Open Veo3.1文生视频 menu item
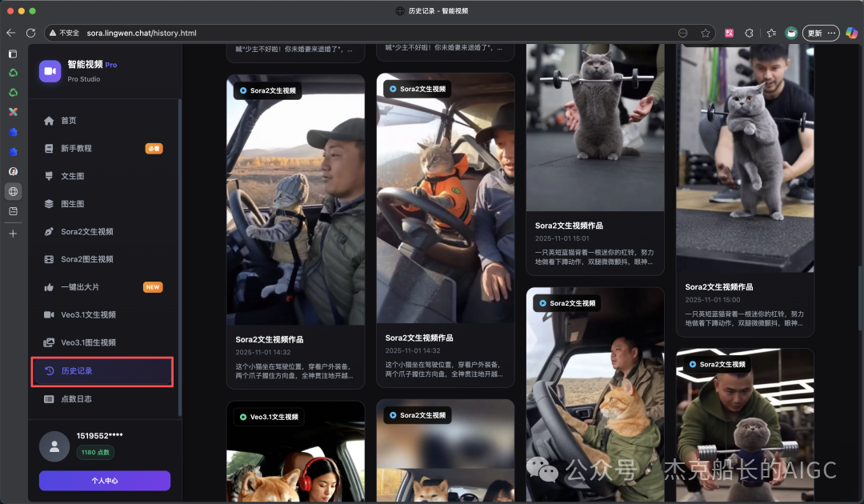This screenshot has height=504, width=864. tap(104, 314)
